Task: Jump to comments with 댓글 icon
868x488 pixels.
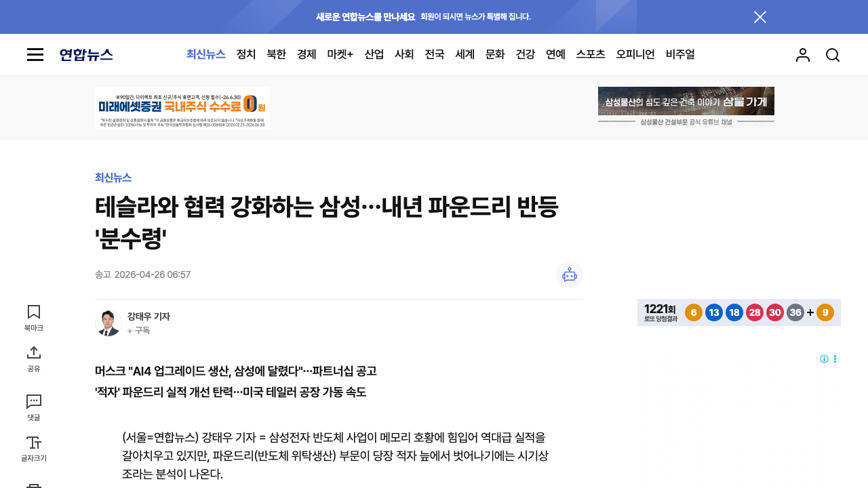Action: click(x=34, y=408)
